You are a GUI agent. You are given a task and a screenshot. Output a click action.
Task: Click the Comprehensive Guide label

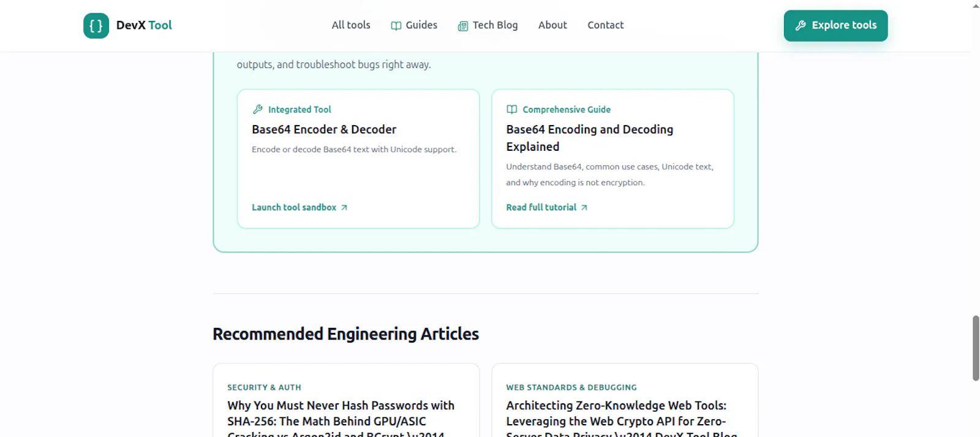(567, 109)
